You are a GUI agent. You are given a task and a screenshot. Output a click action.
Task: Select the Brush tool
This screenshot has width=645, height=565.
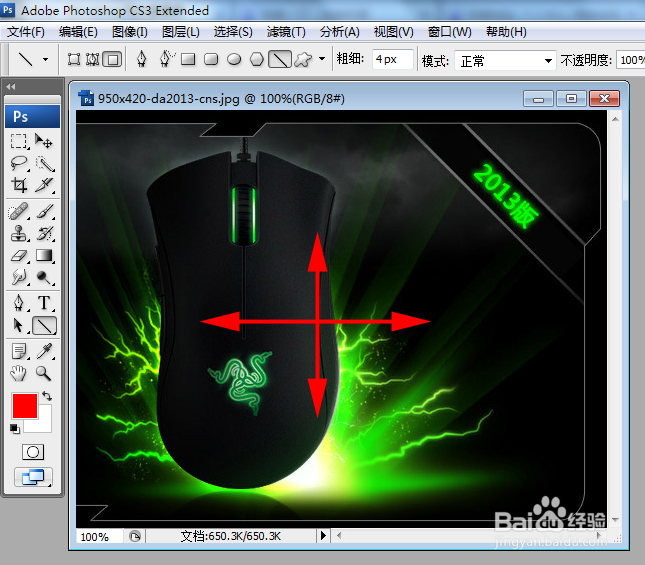click(x=44, y=211)
